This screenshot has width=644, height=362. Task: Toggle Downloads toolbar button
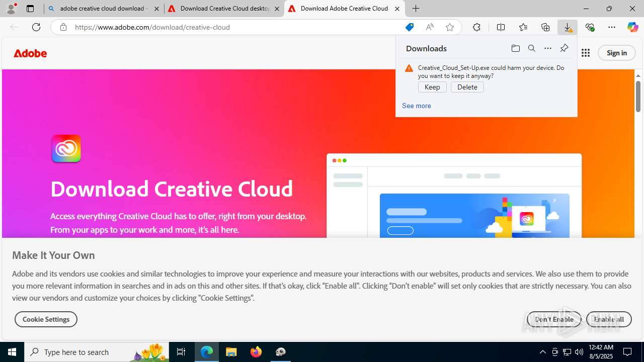568,27
